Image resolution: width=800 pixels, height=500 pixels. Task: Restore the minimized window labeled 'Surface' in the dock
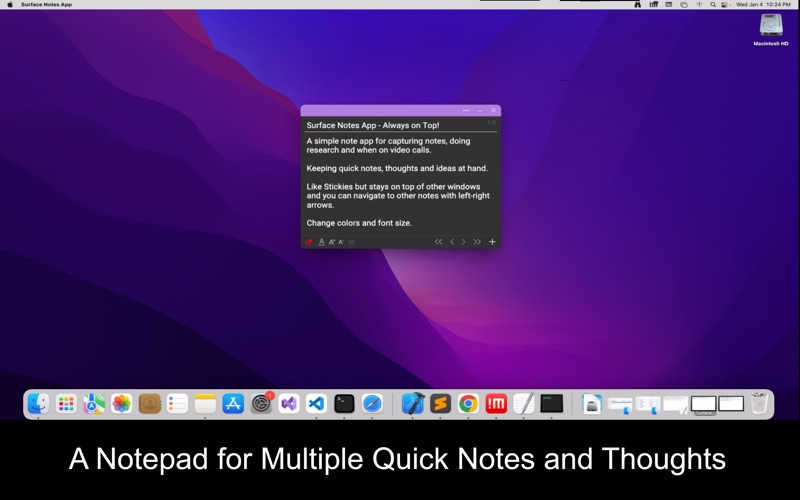(x=704, y=404)
